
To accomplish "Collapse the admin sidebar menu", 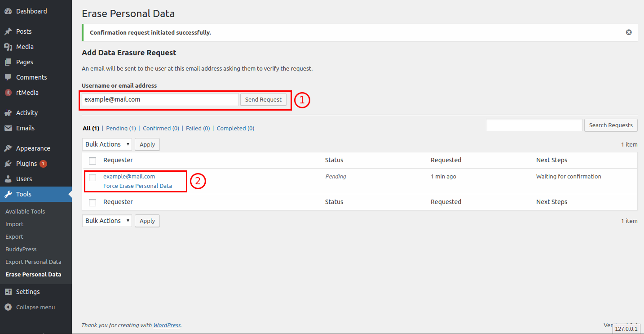I will [x=29, y=307].
